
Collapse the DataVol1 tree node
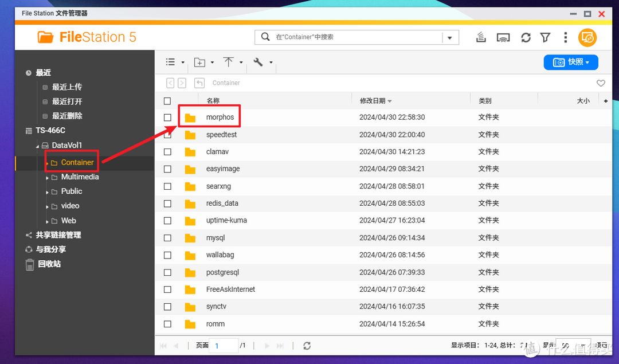click(38, 147)
